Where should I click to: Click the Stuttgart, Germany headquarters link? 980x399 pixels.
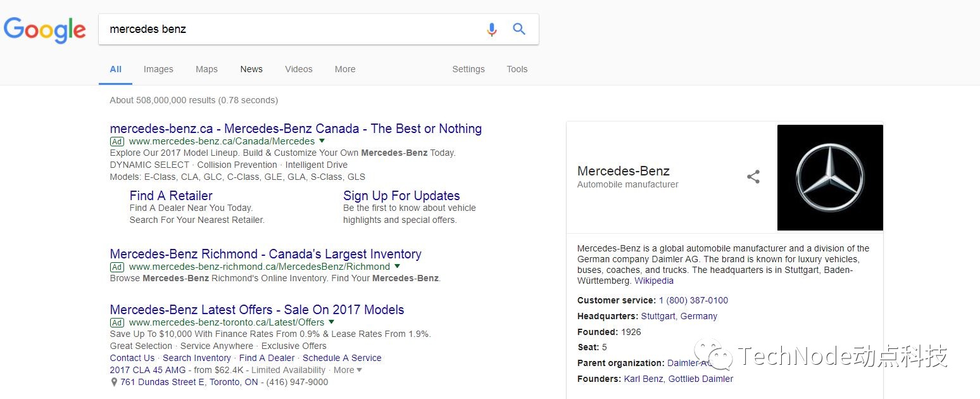tap(679, 316)
